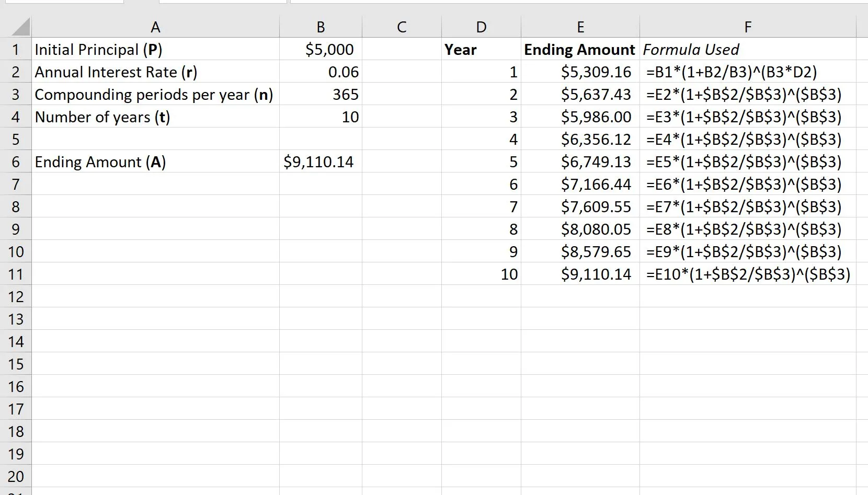The height and width of the screenshot is (495, 868).
Task: Select the $5,000 principal value cell
Action: pos(321,49)
